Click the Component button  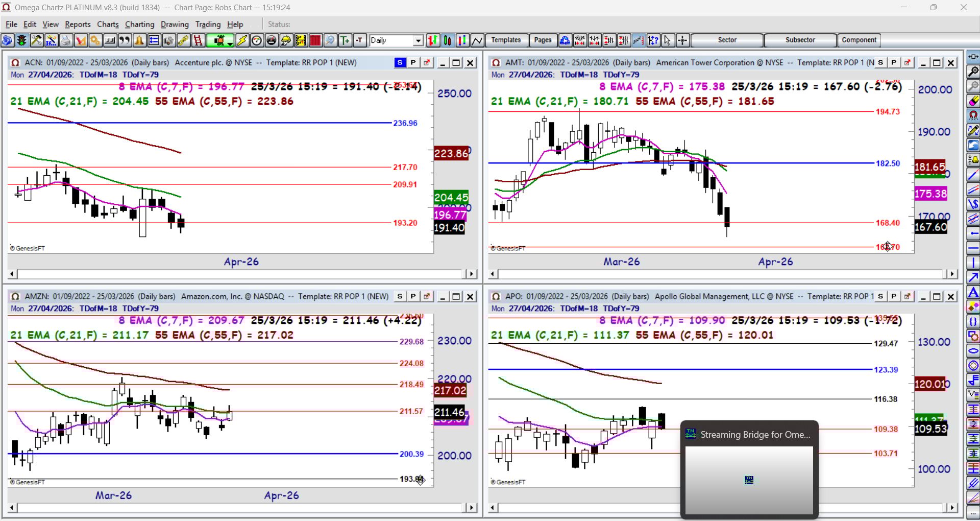pyautogui.click(x=859, y=40)
